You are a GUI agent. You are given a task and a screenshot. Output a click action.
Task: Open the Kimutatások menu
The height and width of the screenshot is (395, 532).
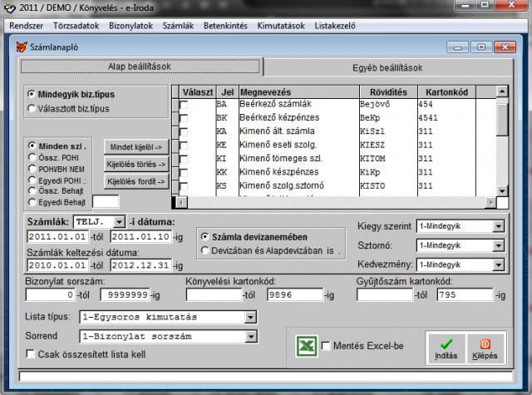click(x=281, y=26)
